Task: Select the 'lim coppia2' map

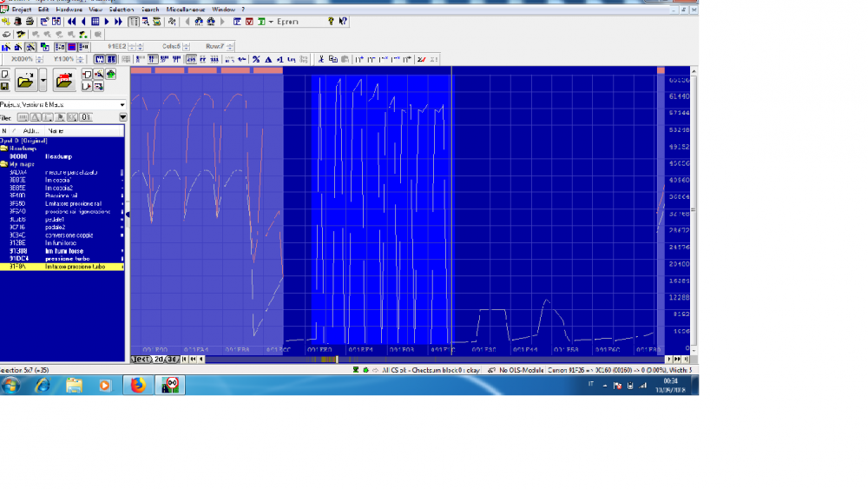Action: tap(62, 188)
